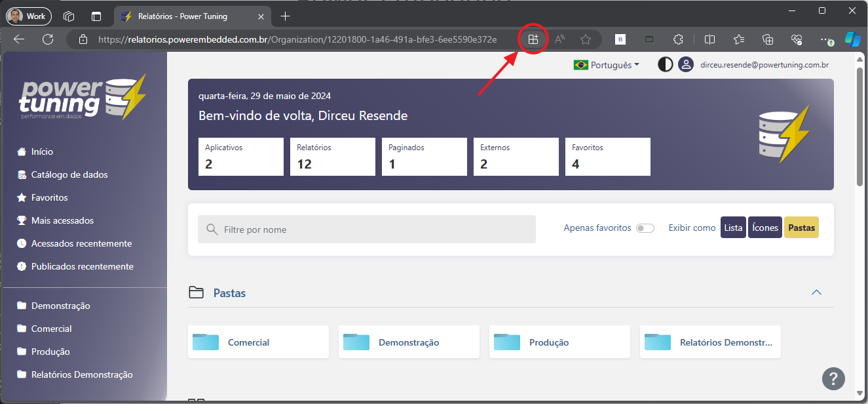Open Edge split screen icon
The height and width of the screenshot is (404, 868).
709,39
